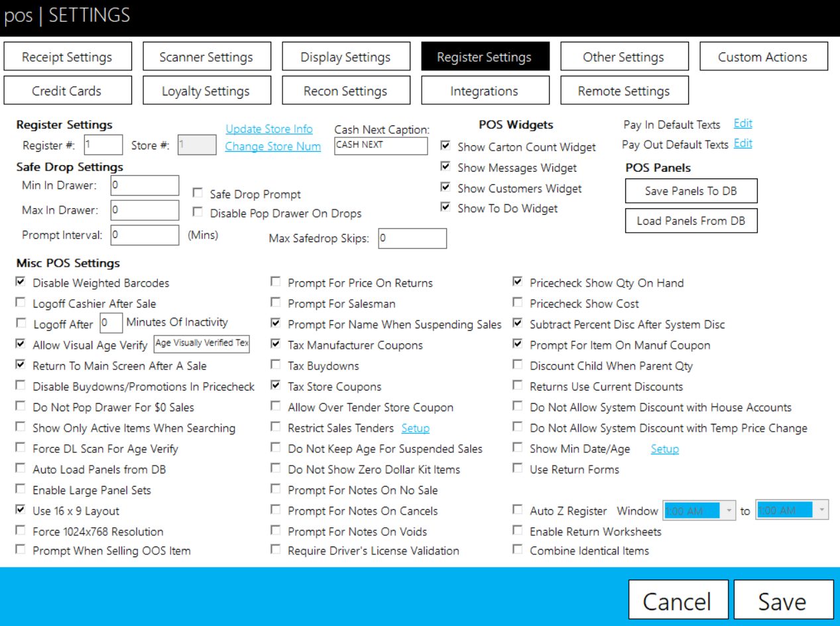840x626 pixels.
Task: Focus the Register # input field
Action: click(103, 145)
